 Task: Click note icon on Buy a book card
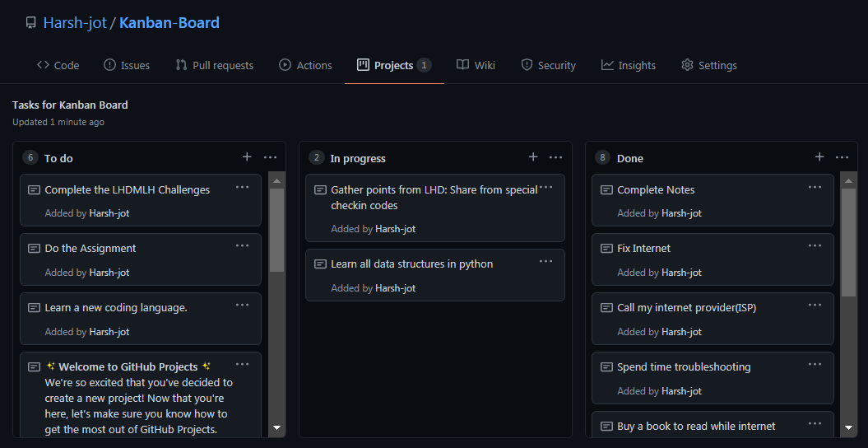click(606, 427)
